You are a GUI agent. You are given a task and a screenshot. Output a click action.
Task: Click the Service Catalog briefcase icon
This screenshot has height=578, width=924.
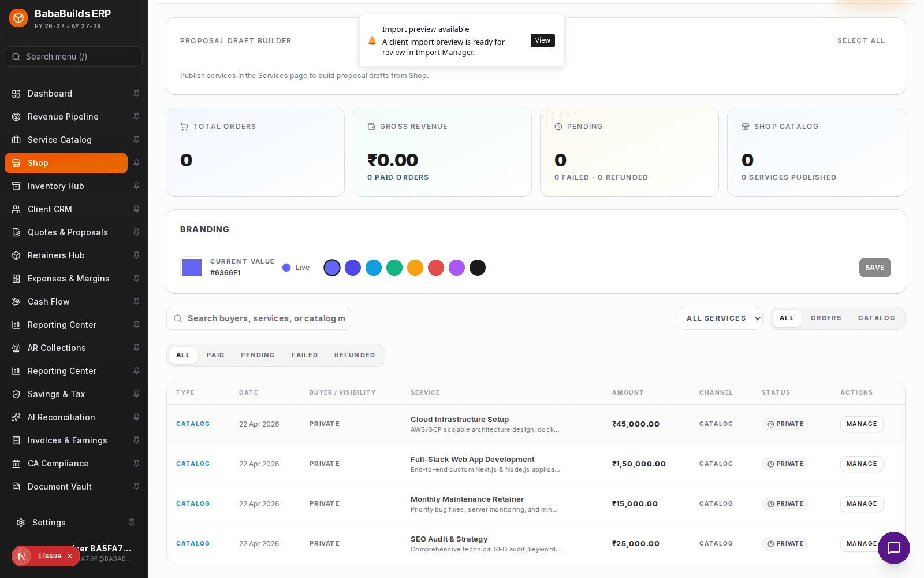pyautogui.click(x=16, y=140)
